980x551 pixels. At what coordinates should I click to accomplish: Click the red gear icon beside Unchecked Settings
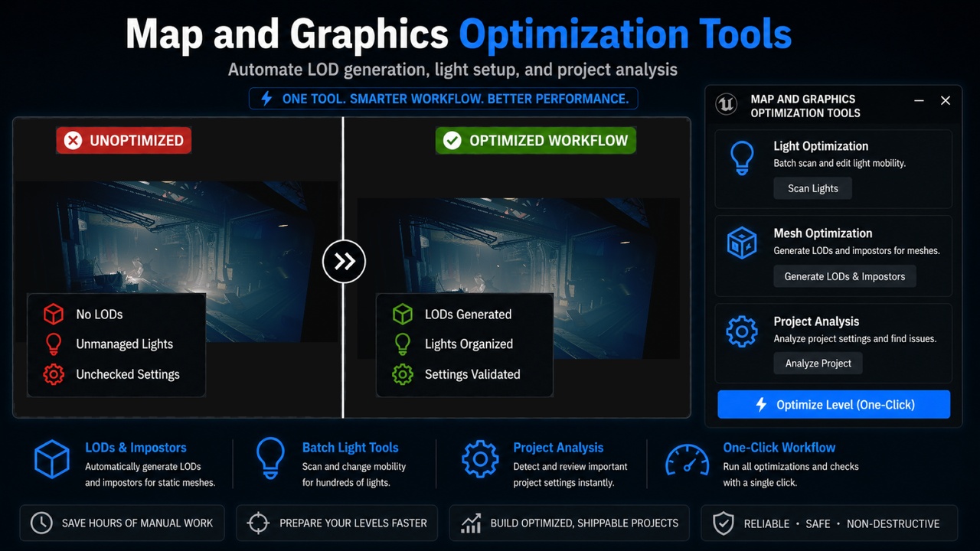pos(54,374)
